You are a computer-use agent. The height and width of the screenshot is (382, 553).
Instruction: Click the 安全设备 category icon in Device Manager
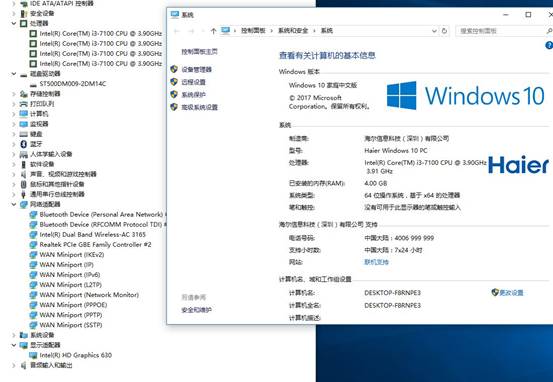[24, 13]
